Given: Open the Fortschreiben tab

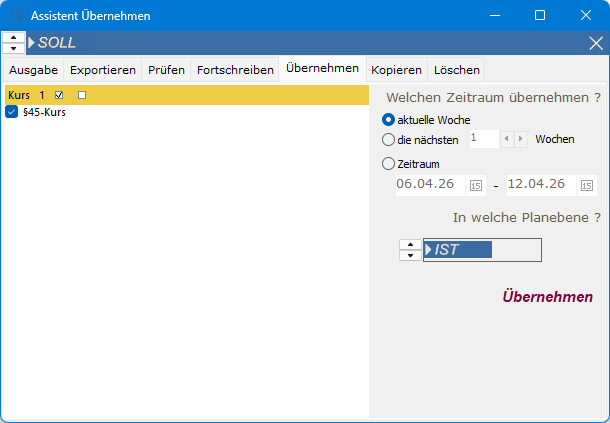Looking at the screenshot, I should point(235,70).
